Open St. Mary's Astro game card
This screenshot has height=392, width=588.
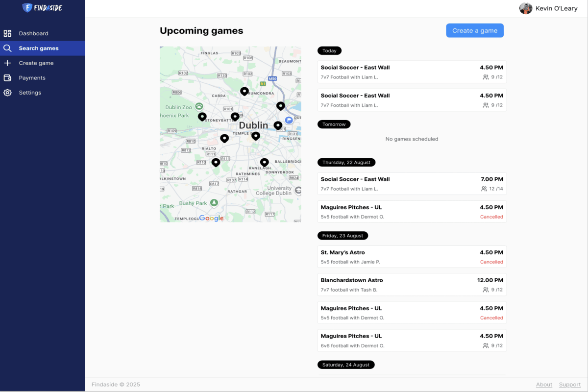pos(412,257)
